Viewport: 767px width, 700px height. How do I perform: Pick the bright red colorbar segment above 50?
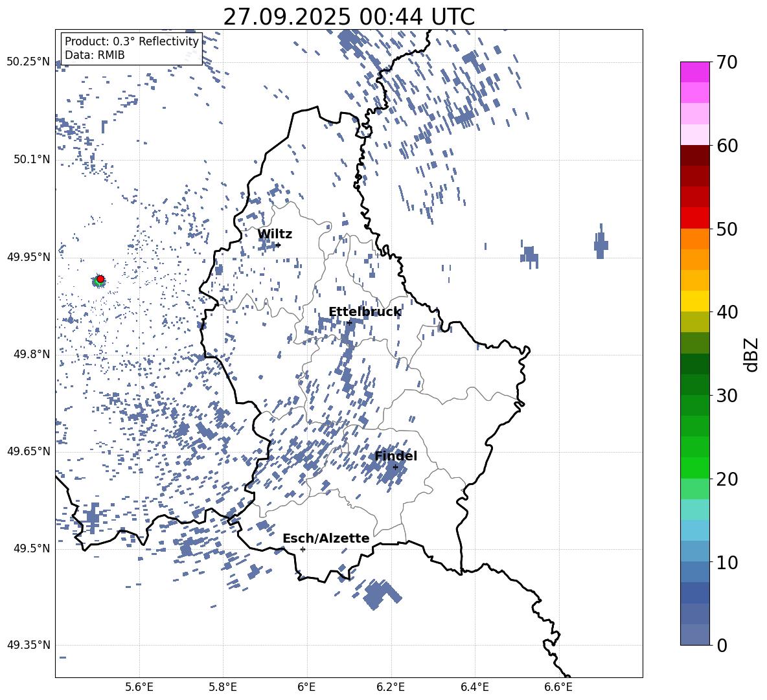coord(695,218)
